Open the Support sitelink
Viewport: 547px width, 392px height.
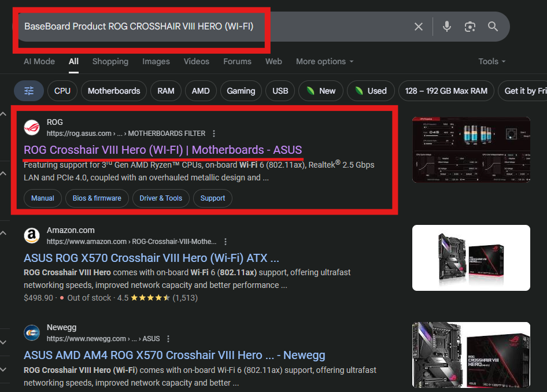(212, 198)
